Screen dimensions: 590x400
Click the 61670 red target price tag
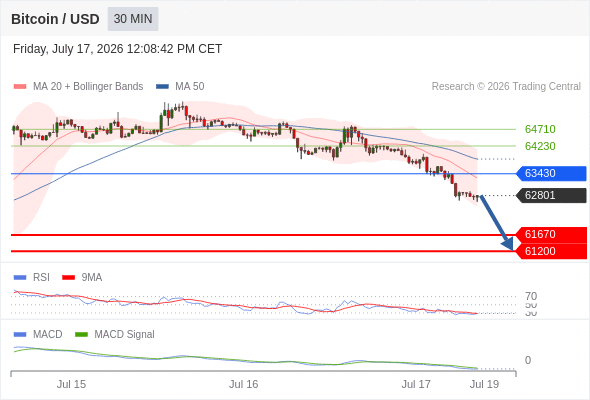(x=551, y=234)
